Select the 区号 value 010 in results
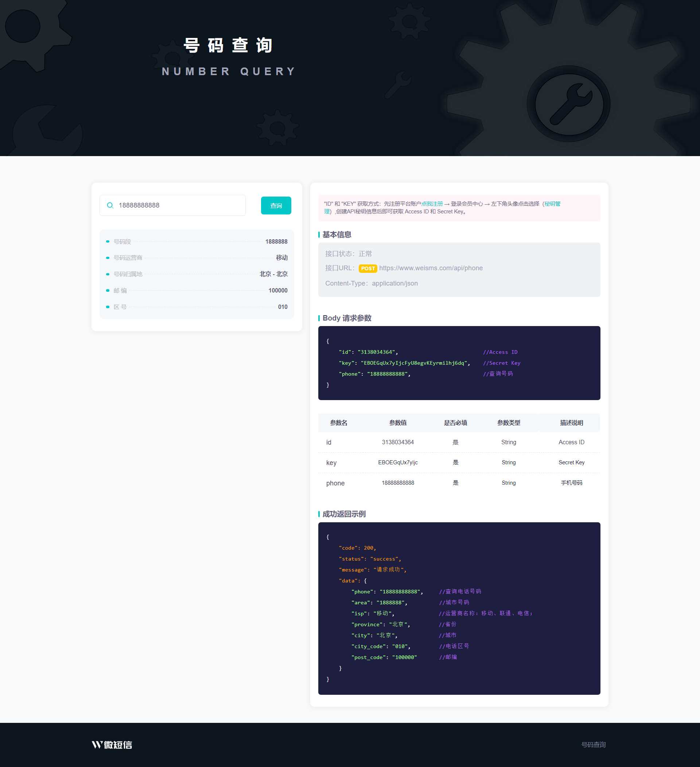This screenshot has width=700, height=767. tap(283, 307)
